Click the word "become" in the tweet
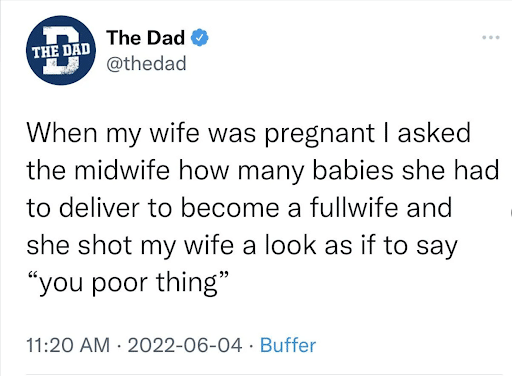Screen dimensions: 512x376 [230, 207]
